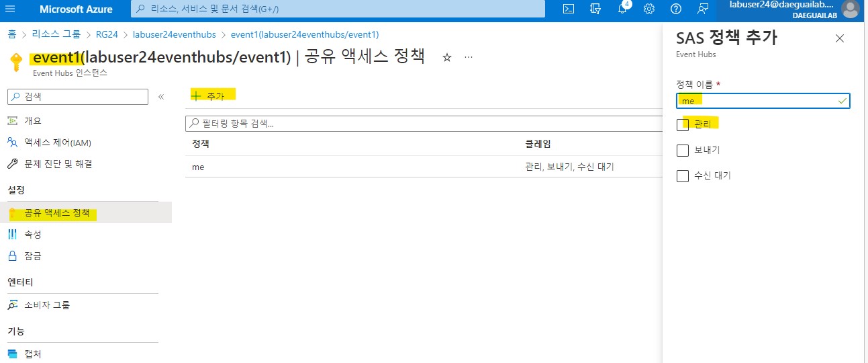Sort by the 정책 column header

coord(200,145)
